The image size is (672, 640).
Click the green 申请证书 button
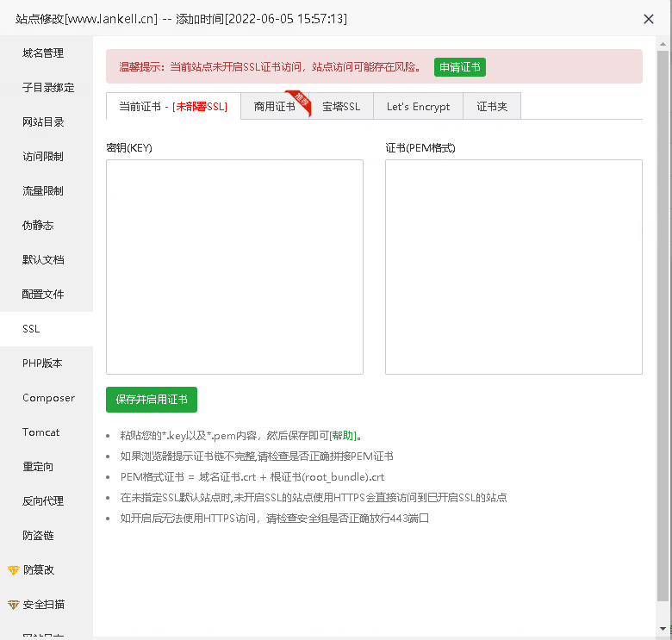(x=460, y=67)
